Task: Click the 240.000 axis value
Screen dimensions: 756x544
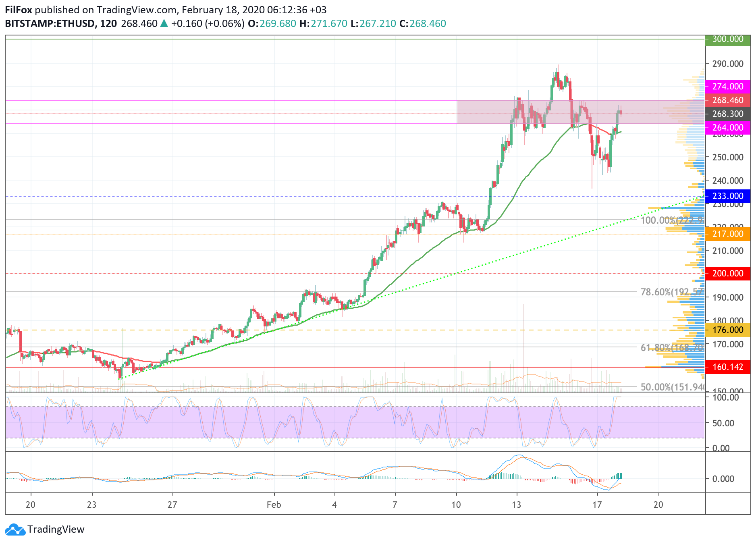Action: click(x=728, y=181)
